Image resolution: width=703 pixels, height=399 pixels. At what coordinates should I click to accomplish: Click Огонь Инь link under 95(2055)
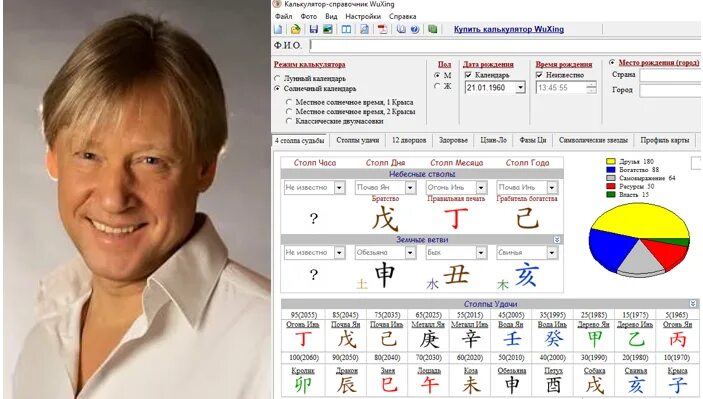coord(303,324)
